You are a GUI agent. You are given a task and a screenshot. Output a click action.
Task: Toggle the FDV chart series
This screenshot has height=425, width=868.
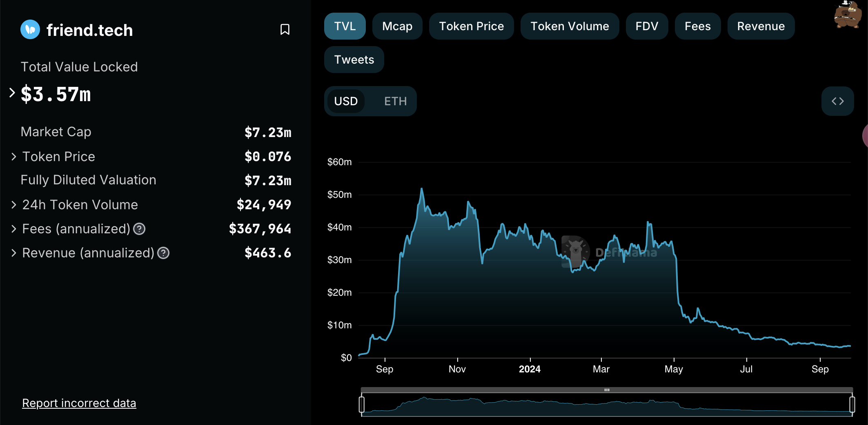pyautogui.click(x=647, y=26)
